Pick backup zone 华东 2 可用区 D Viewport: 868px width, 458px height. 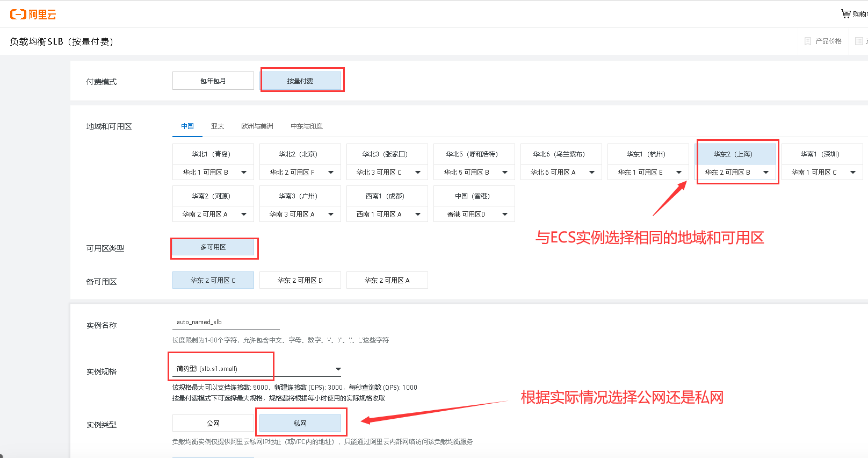300,280
